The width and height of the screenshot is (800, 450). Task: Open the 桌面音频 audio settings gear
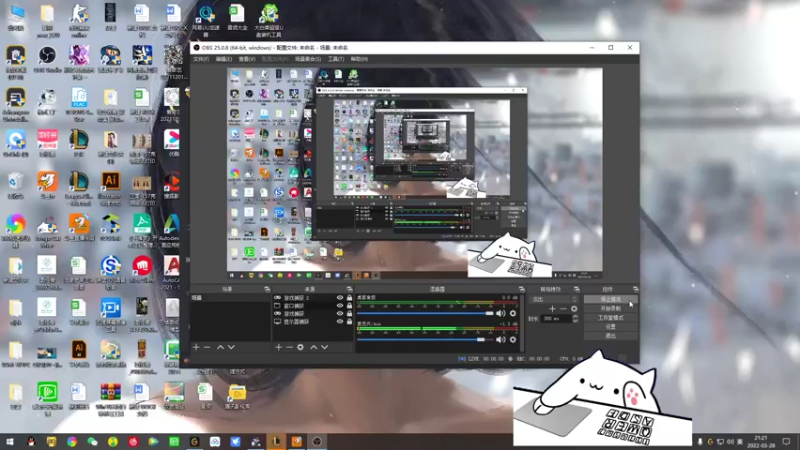pos(513,313)
